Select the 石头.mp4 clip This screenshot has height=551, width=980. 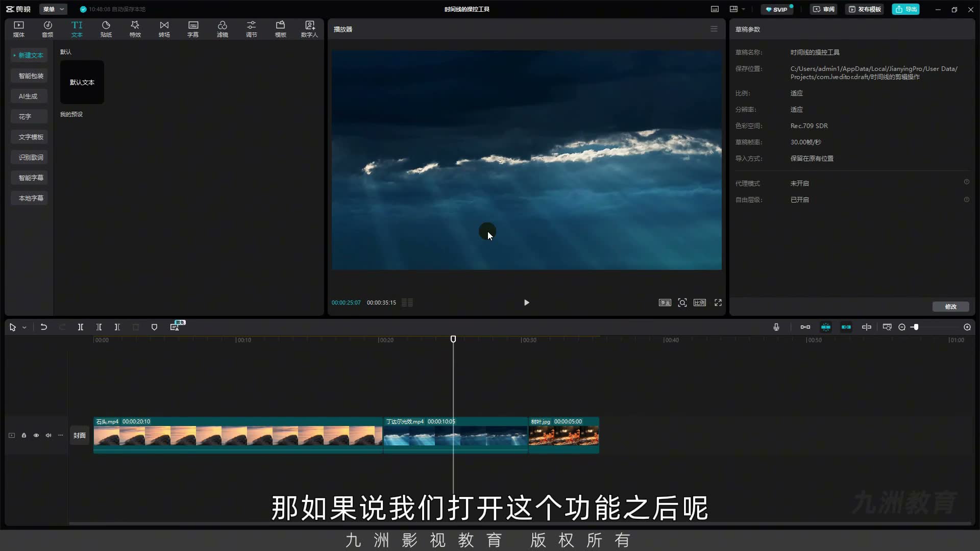(x=238, y=435)
